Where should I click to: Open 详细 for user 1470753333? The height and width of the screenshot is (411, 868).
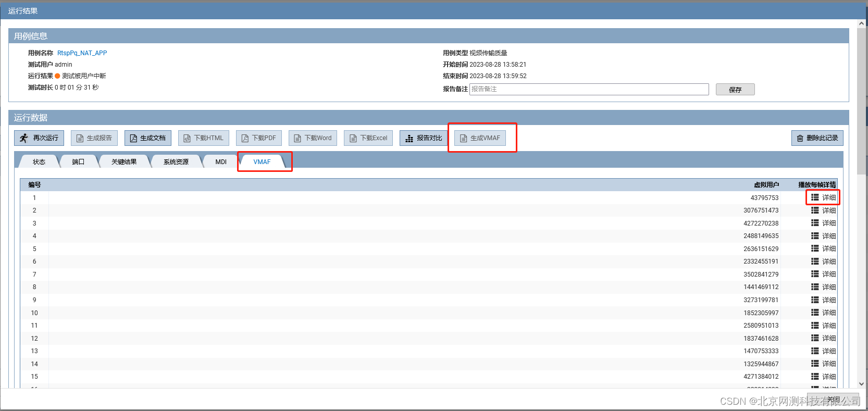tap(823, 351)
